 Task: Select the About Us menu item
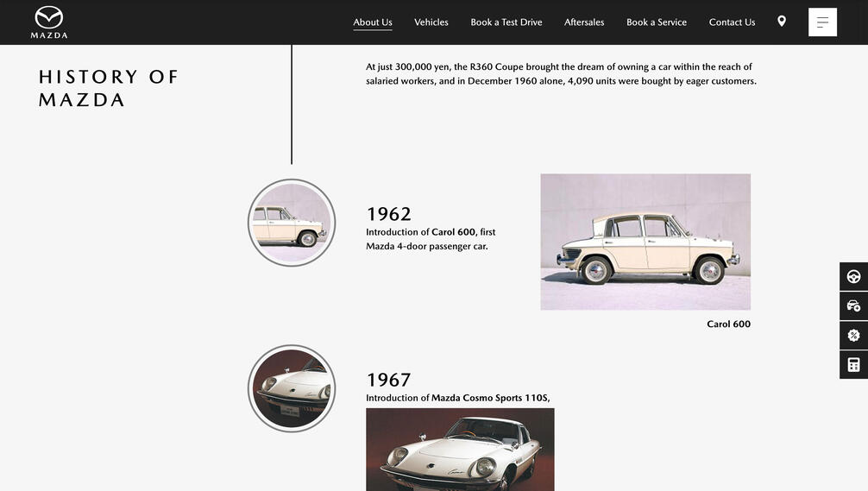point(373,22)
